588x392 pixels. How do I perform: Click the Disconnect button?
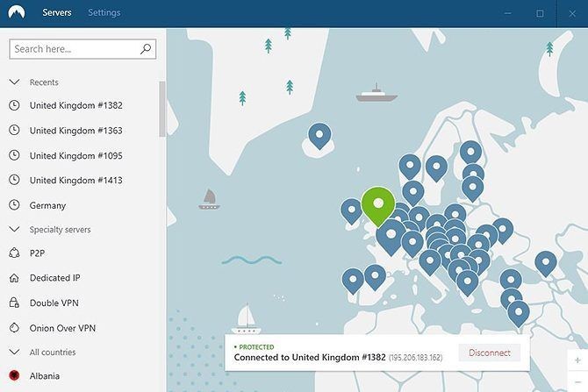pos(490,353)
